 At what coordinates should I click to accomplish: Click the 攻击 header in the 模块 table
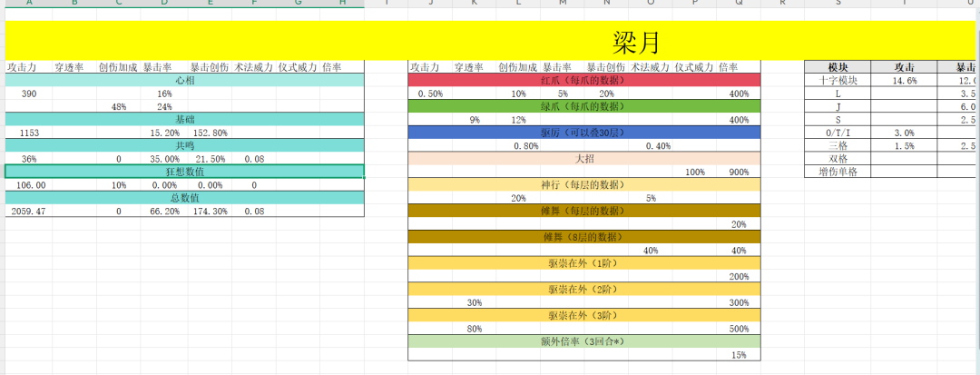[x=904, y=67]
